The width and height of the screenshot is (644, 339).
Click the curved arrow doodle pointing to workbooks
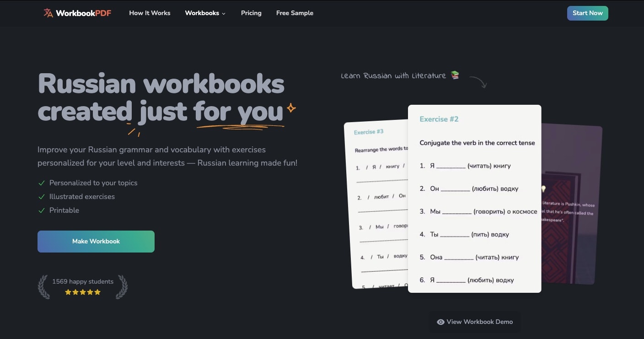tap(478, 82)
